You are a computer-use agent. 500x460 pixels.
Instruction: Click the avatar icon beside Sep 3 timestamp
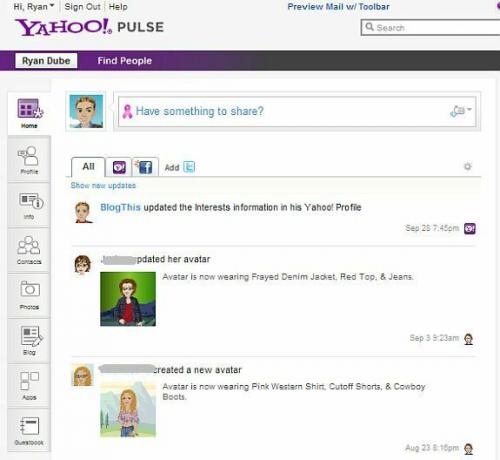pos(469,339)
